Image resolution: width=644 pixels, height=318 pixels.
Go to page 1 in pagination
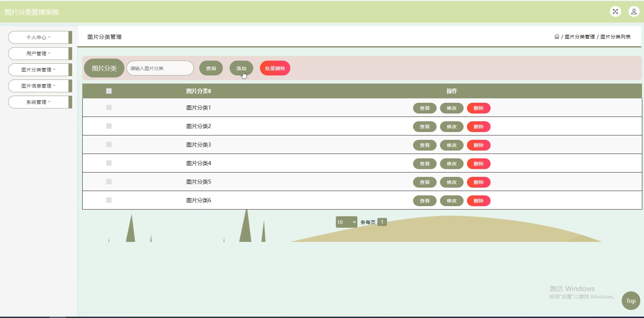[382, 222]
